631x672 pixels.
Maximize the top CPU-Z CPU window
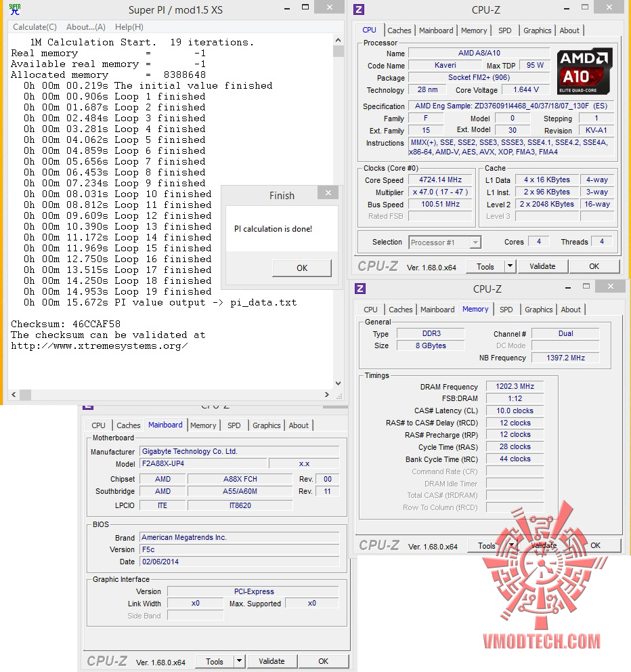(x=585, y=7)
